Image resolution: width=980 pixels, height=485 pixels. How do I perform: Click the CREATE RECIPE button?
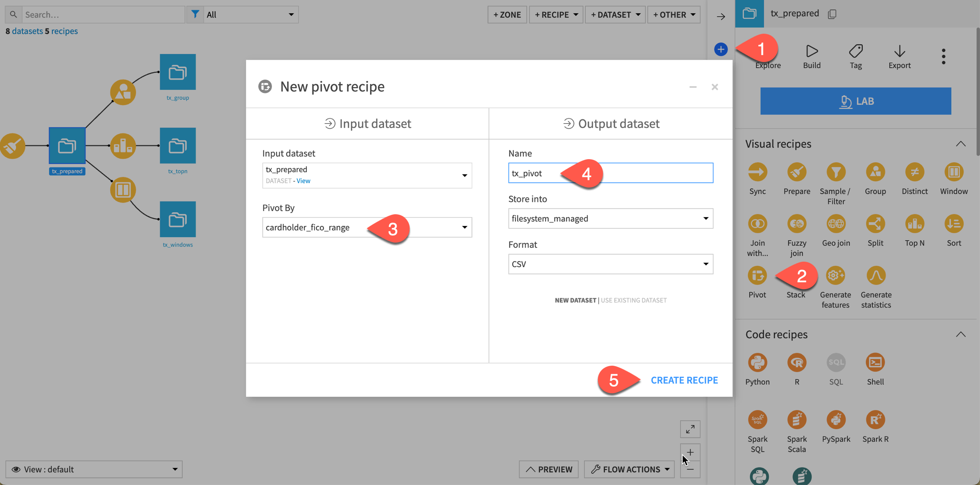point(684,380)
